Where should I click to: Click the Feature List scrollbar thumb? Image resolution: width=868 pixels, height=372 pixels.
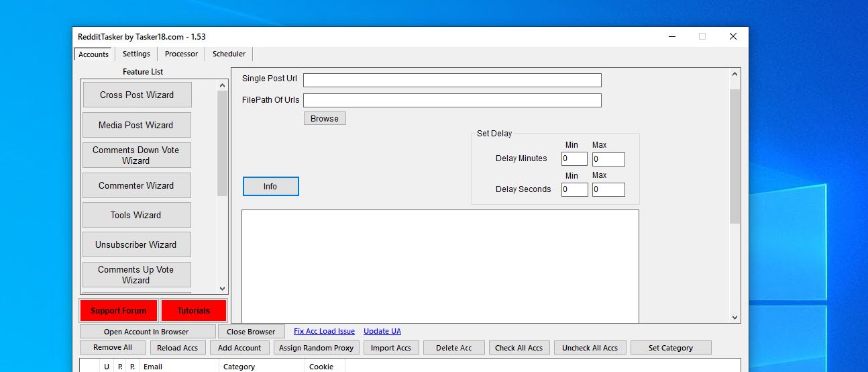[223, 144]
